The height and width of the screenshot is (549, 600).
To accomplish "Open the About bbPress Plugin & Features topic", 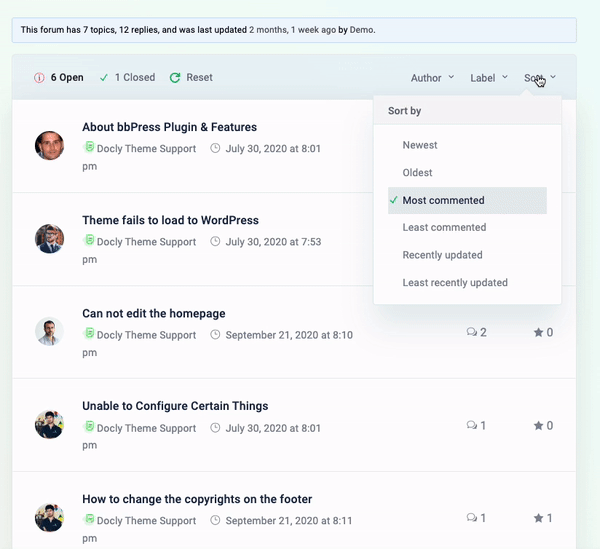I will point(170,127).
